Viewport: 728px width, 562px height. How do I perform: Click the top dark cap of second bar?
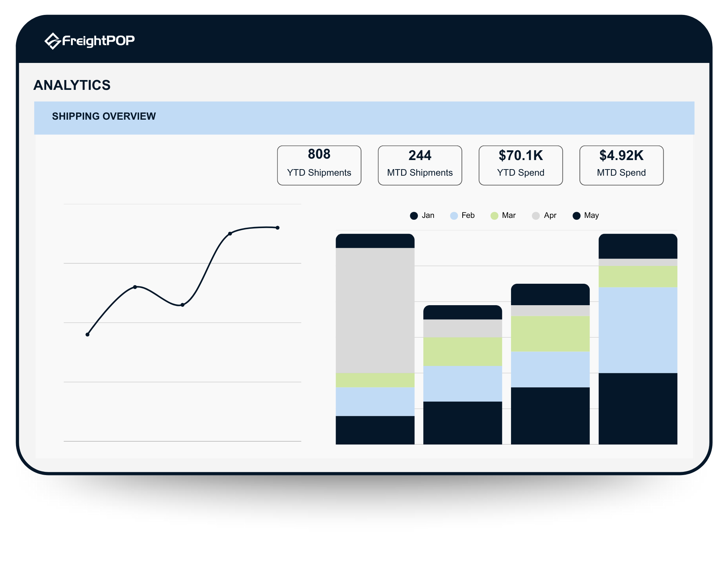point(463,312)
